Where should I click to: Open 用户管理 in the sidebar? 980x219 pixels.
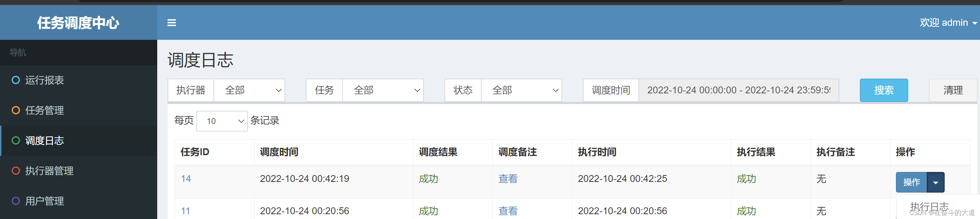pos(78,201)
